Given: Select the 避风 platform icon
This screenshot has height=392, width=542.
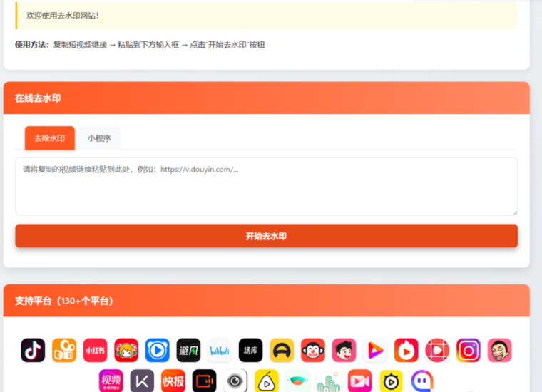Looking at the screenshot, I should point(188,350).
